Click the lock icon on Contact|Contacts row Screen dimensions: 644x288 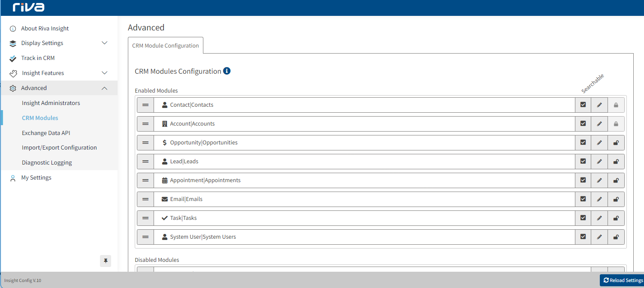[x=616, y=105]
